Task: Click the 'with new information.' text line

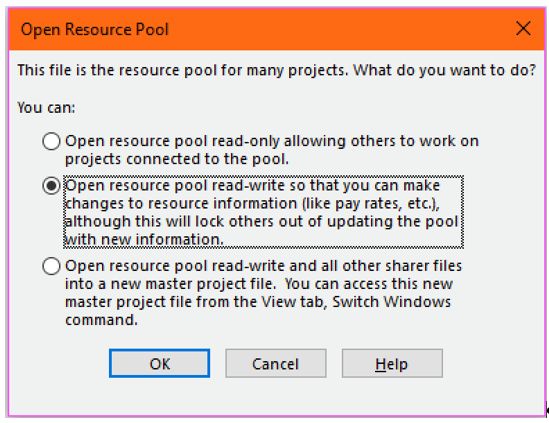Action: coord(144,240)
